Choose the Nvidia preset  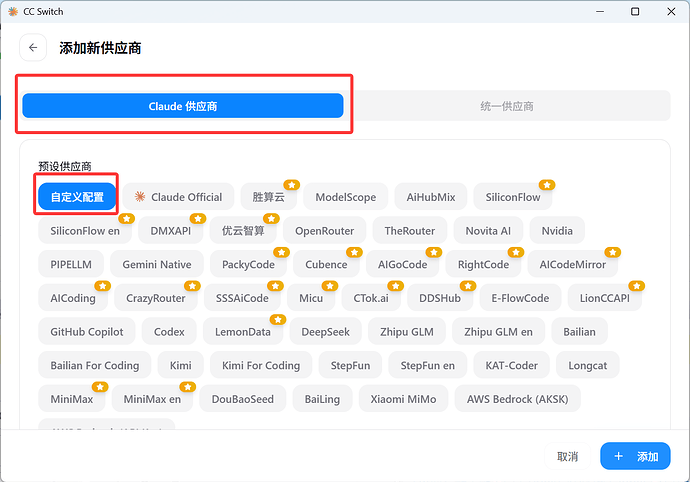click(557, 231)
